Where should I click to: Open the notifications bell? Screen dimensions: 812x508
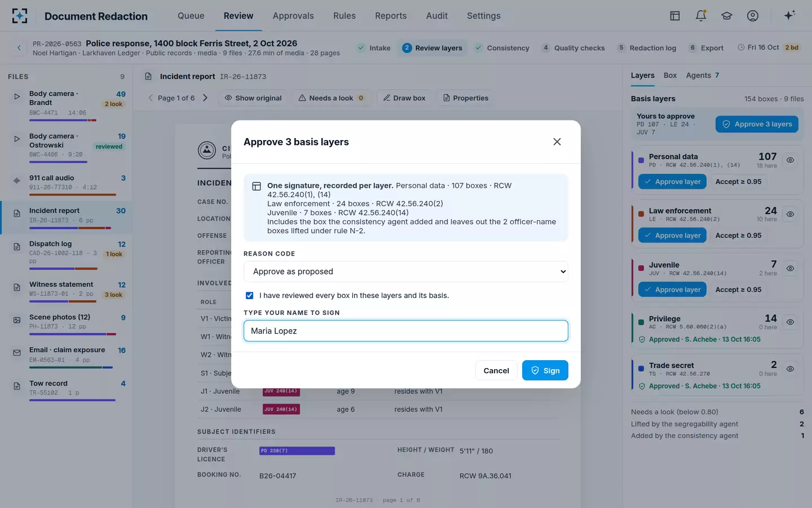click(701, 16)
